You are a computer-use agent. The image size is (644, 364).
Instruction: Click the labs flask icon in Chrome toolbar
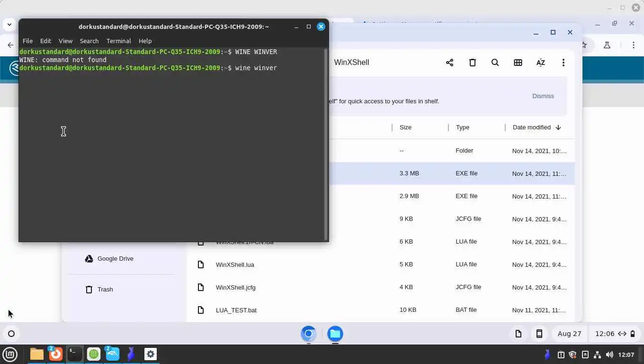point(607,45)
